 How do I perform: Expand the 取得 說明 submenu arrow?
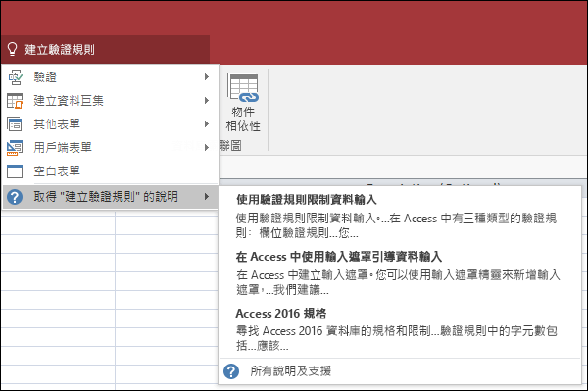point(207,196)
